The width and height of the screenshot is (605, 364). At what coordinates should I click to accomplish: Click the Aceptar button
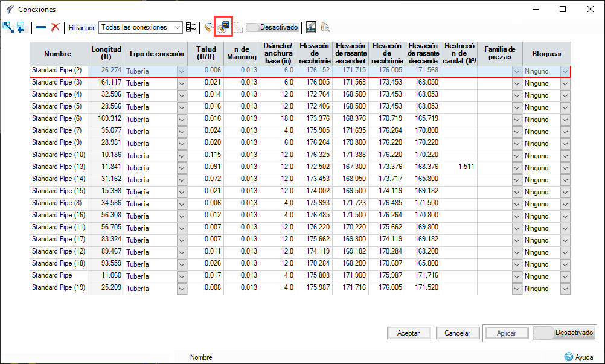[409, 333]
